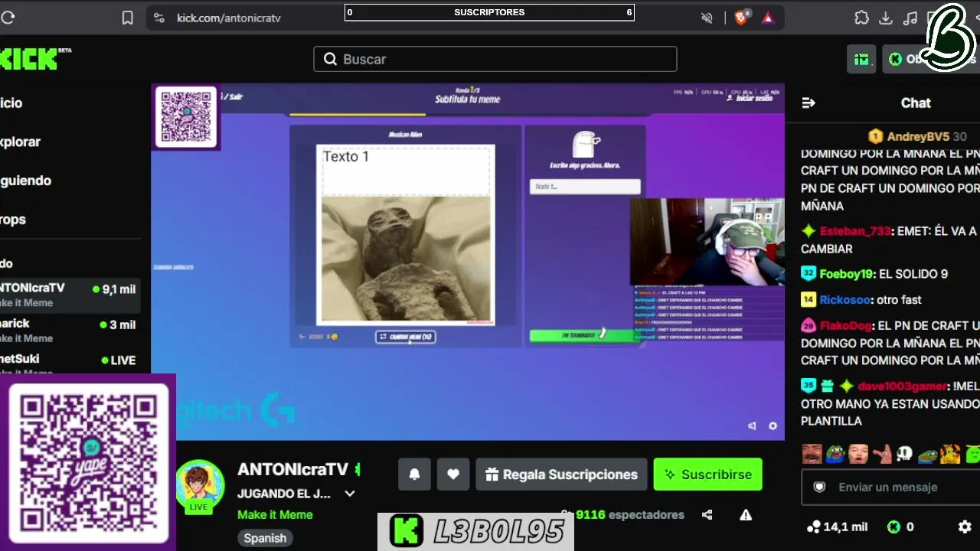The image size is (980, 551).
Task: Open the sidebar channel marked LIVE
Action: click(70, 363)
